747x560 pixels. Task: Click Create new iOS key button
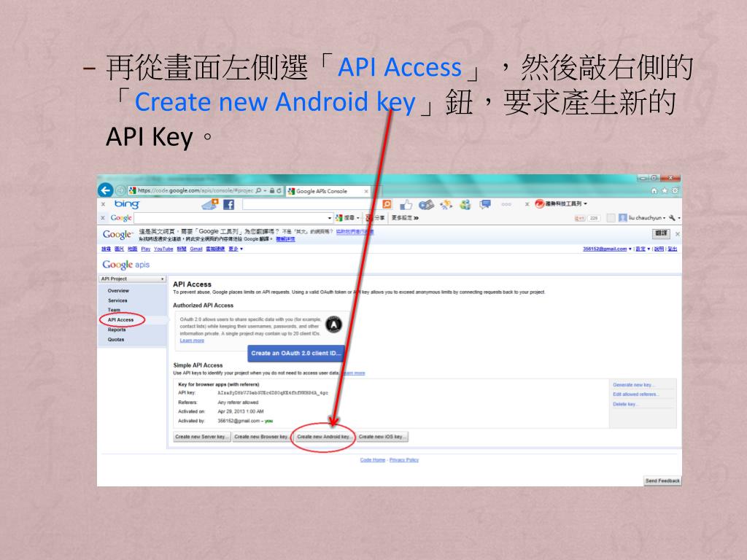382,437
